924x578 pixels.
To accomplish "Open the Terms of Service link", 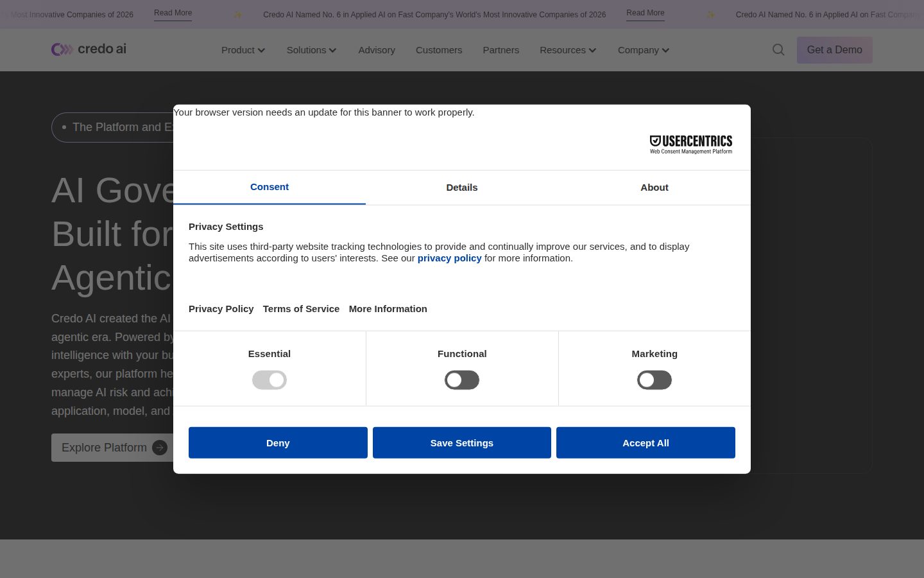I will 301,309.
